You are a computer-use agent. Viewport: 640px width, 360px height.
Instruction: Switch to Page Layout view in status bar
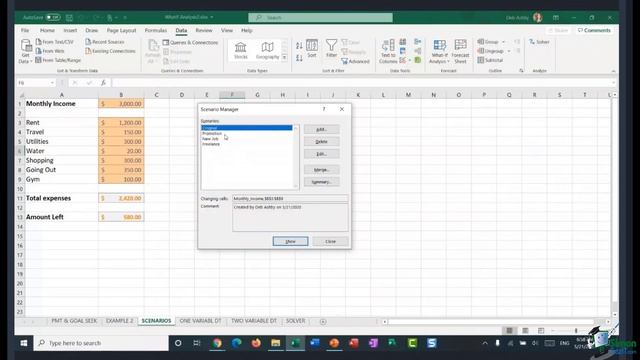(x=525, y=331)
